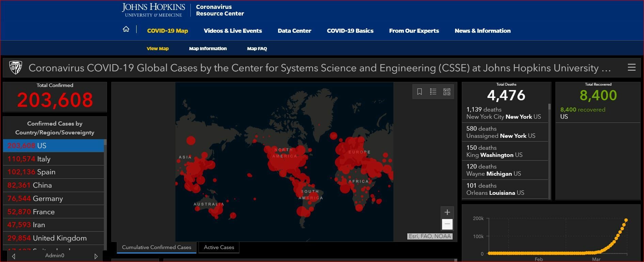This screenshot has height=262, width=644.
Task: Click the Europe label on the map
Action: click(x=359, y=152)
